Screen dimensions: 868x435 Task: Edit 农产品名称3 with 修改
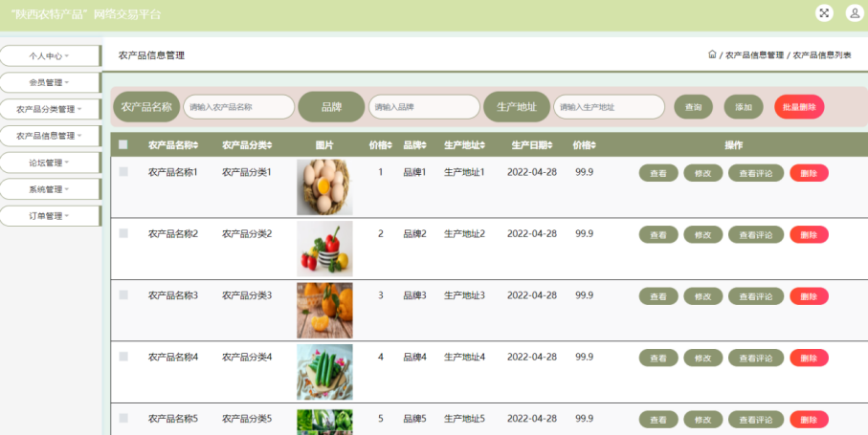point(703,296)
